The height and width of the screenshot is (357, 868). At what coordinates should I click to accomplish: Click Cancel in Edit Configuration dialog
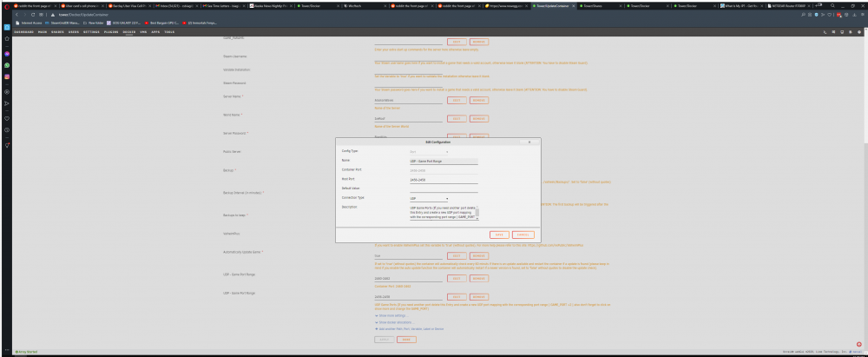click(523, 235)
